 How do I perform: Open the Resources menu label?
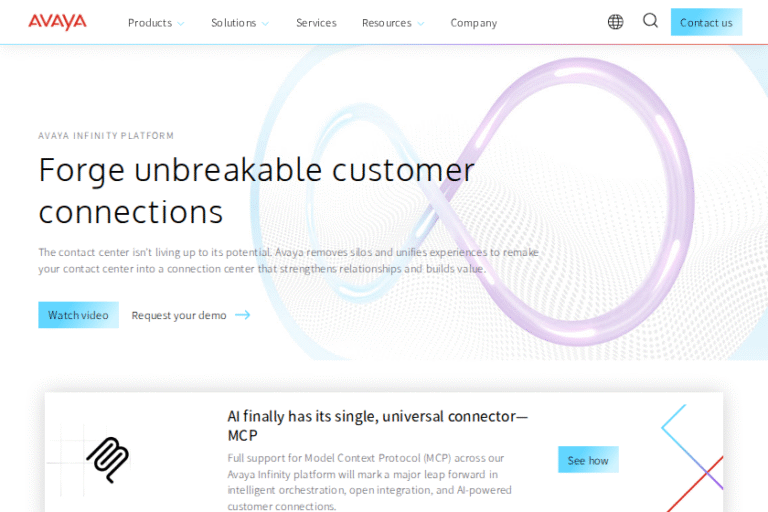pos(386,23)
